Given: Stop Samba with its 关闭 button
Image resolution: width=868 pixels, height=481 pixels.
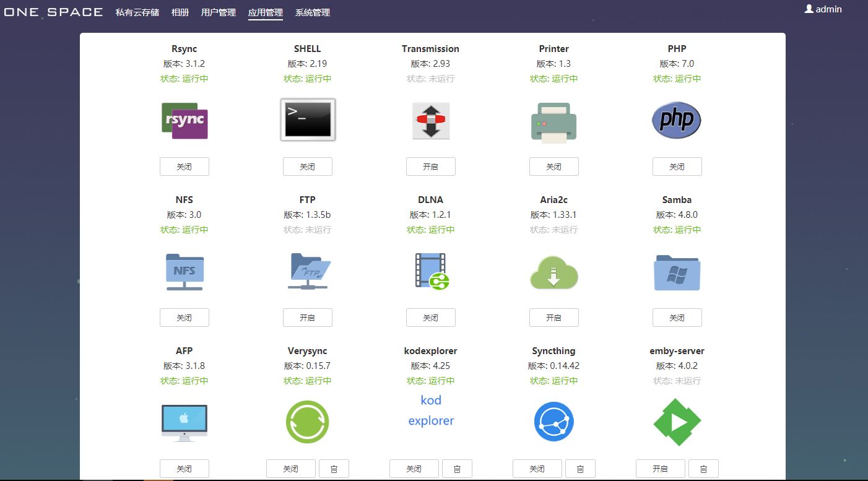Looking at the screenshot, I should coord(677,318).
